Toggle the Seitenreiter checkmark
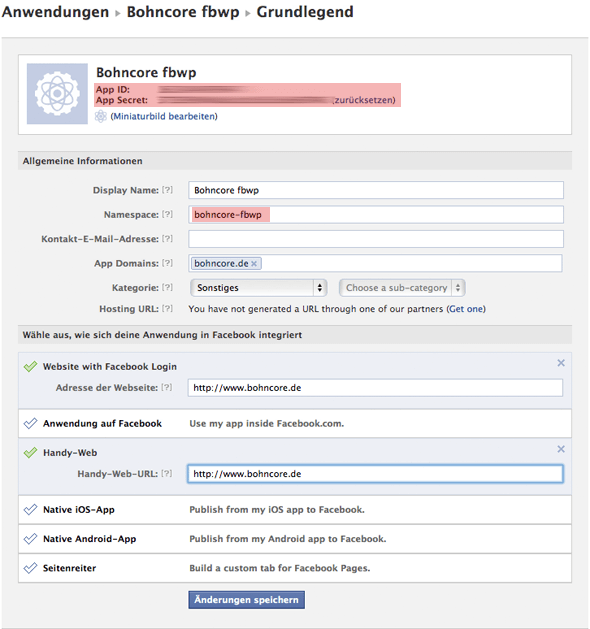Image resolution: width=590 pixels, height=629 pixels. tap(30, 568)
